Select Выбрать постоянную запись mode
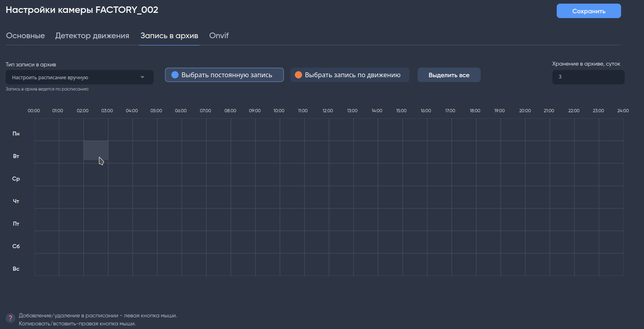The width and height of the screenshot is (644, 329). tap(224, 75)
